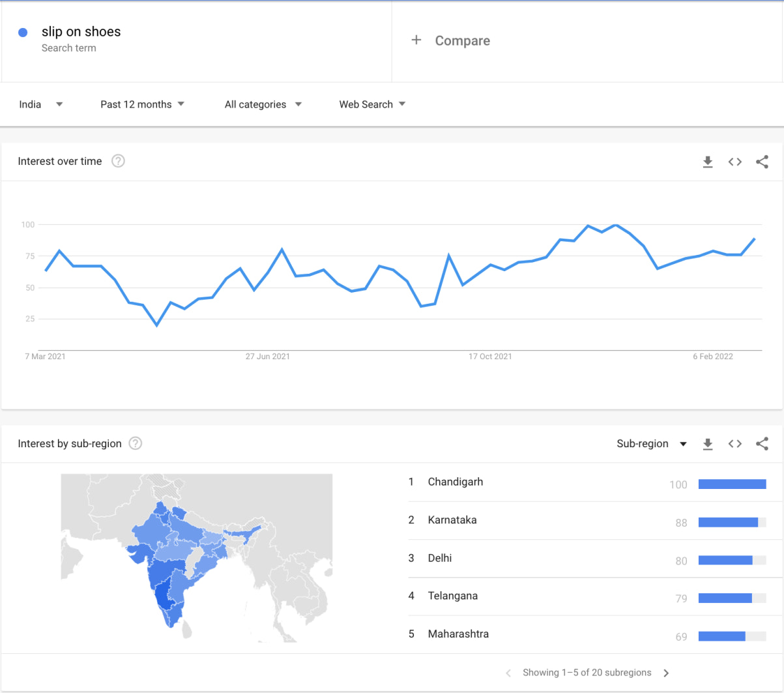784x693 pixels.
Task: Open the All categories dropdown
Action: (x=263, y=104)
